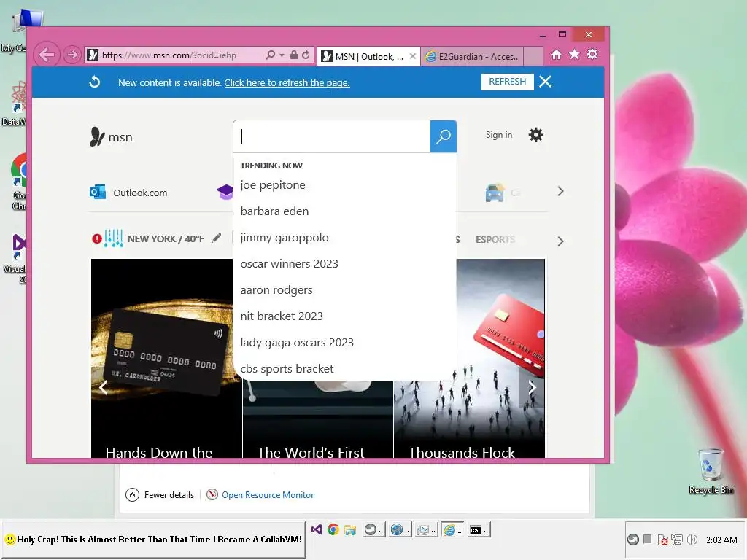Click the Sign in link
The height and width of the screenshot is (560, 747).
[x=499, y=135]
